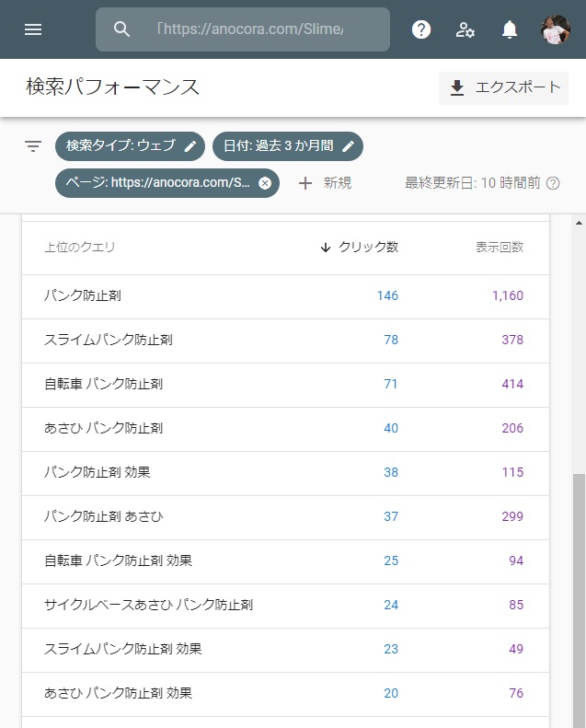Click the search magnifier icon
Screen dimensions: 586x728
[121, 29]
